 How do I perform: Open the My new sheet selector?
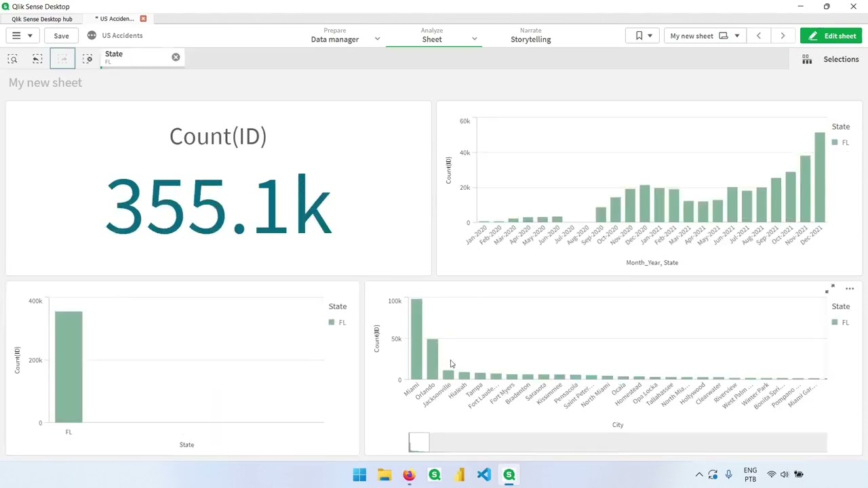(x=705, y=36)
